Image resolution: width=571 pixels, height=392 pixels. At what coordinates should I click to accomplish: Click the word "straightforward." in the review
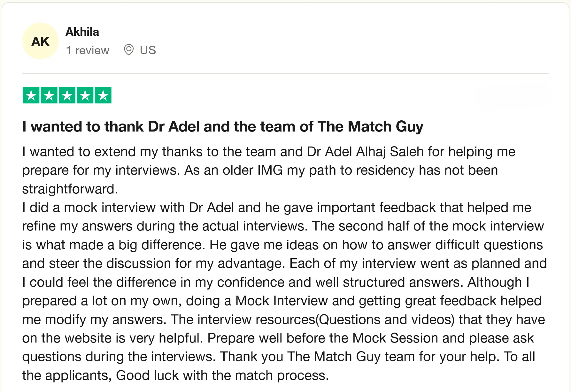[x=70, y=189]
